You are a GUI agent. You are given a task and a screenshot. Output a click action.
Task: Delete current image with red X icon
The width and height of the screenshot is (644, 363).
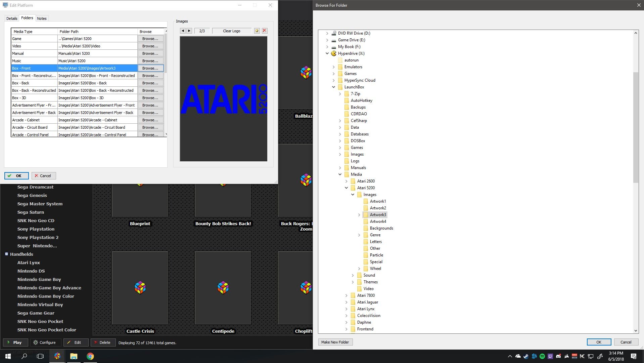265,31
